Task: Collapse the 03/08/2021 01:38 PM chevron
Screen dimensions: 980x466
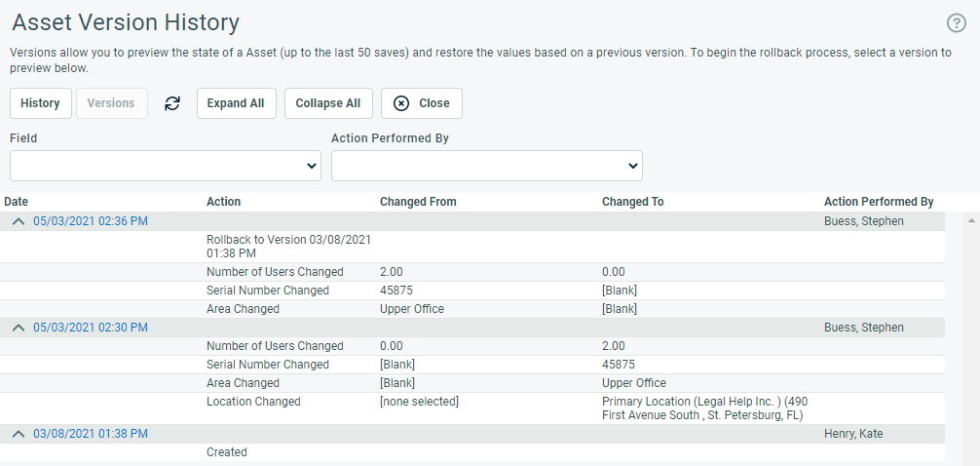Action: pyautogui.click(x=19, y=434)
